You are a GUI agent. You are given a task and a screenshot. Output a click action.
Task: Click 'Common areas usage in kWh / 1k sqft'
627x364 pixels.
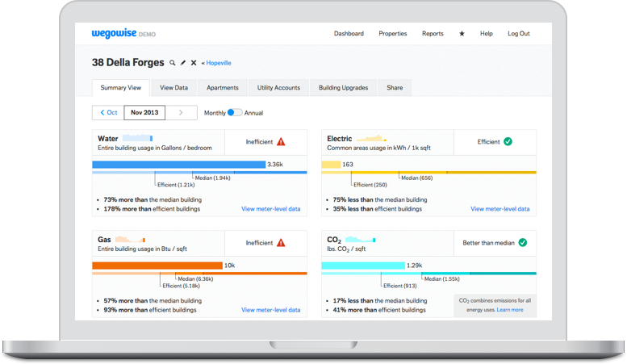pos(378,148)
